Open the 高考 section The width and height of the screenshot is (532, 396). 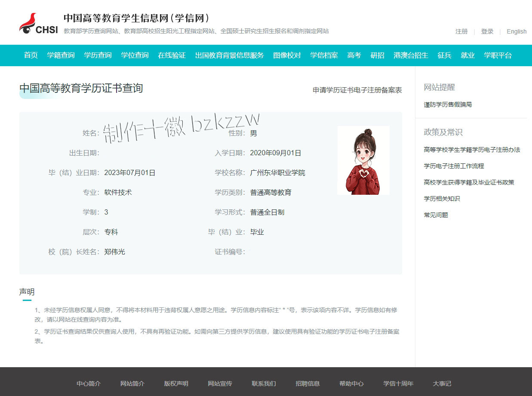coord(354,55)
